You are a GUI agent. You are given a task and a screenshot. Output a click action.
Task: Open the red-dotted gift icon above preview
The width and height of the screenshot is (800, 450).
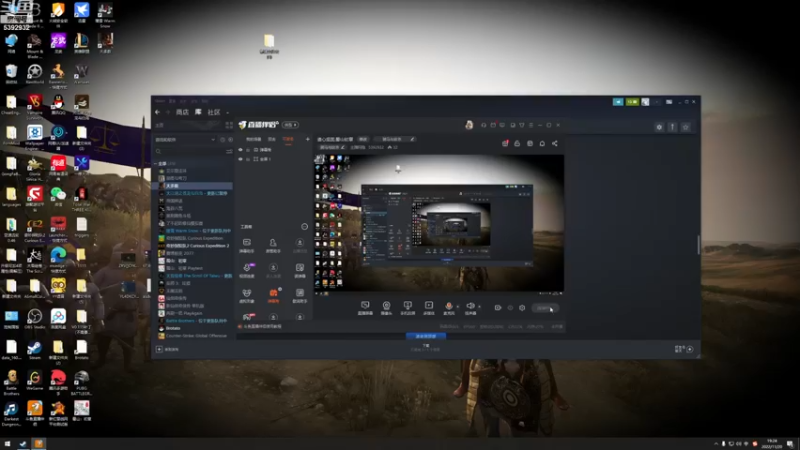click(x=505, y=143)
